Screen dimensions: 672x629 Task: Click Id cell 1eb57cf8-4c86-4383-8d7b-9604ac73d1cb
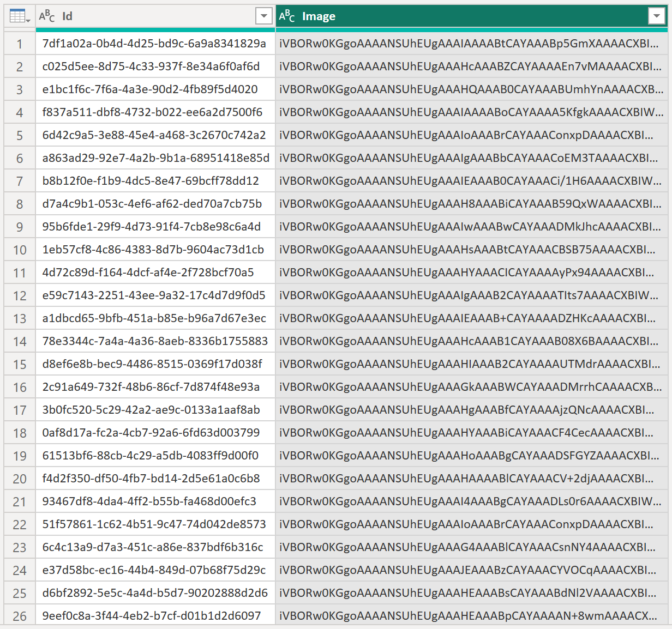[155, 250]
